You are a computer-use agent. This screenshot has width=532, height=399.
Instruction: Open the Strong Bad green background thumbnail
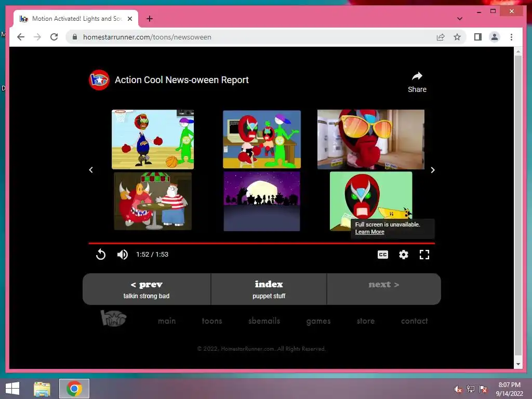(371, 197)
